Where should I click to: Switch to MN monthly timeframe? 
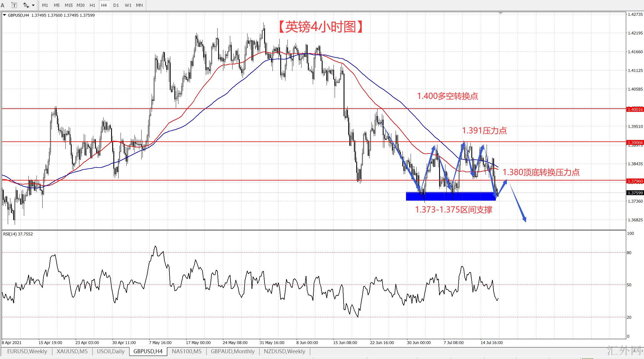pos(139,5)
